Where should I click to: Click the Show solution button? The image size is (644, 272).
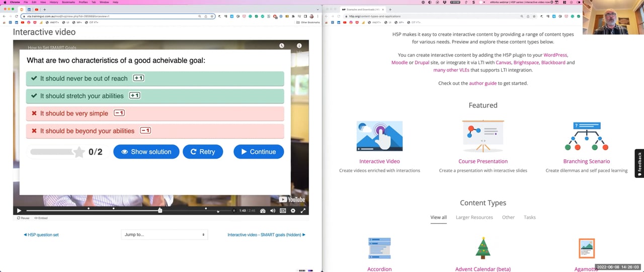click(x=146, y=152)
